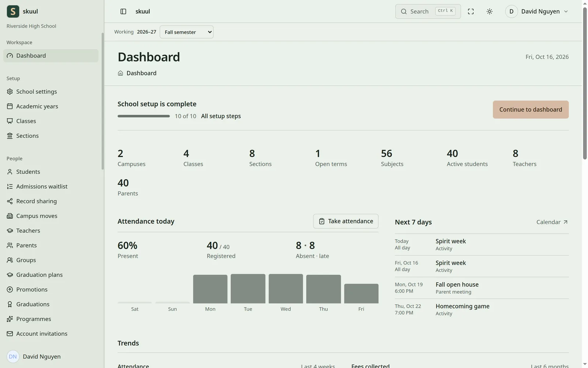Click the Students person icon
The image size is (588, 368).
(10, 172)
